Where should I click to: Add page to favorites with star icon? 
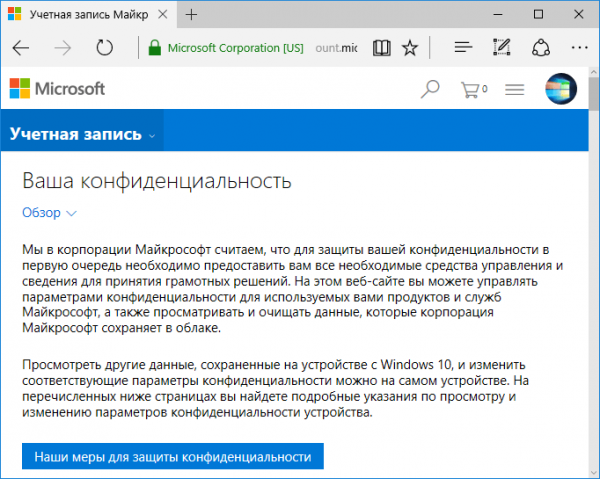[409, 48]
